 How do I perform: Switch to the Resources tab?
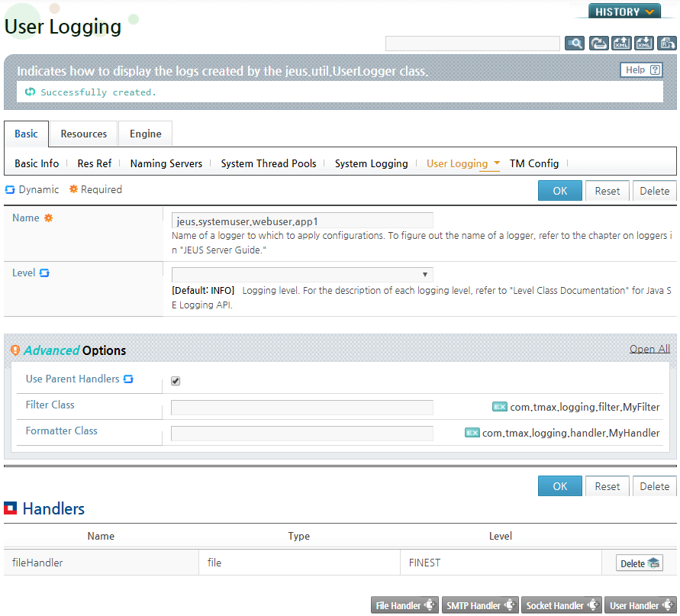84,134
